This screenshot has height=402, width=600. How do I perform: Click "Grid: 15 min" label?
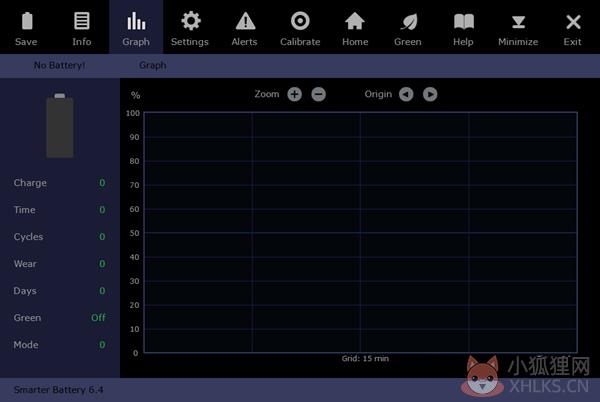point(365,358)
